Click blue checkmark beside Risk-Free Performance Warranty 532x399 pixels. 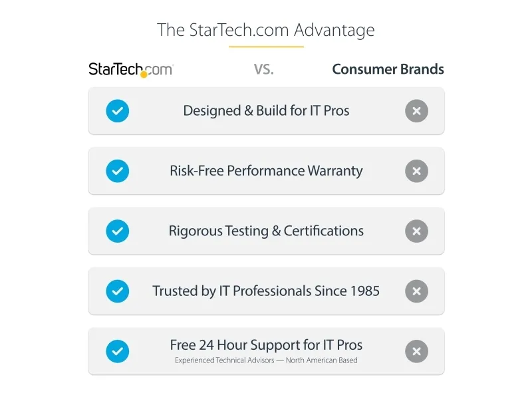pos(118,171)
